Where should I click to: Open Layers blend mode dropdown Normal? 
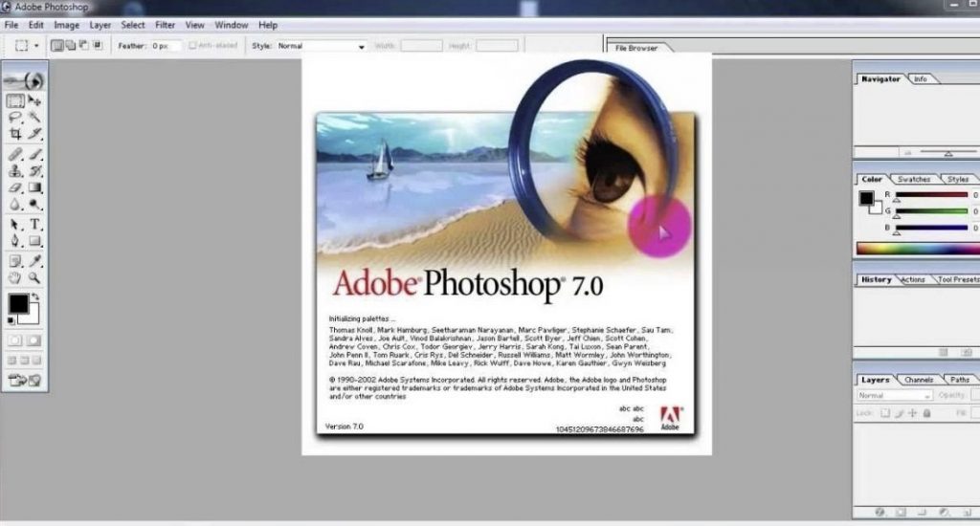point(895,395)
